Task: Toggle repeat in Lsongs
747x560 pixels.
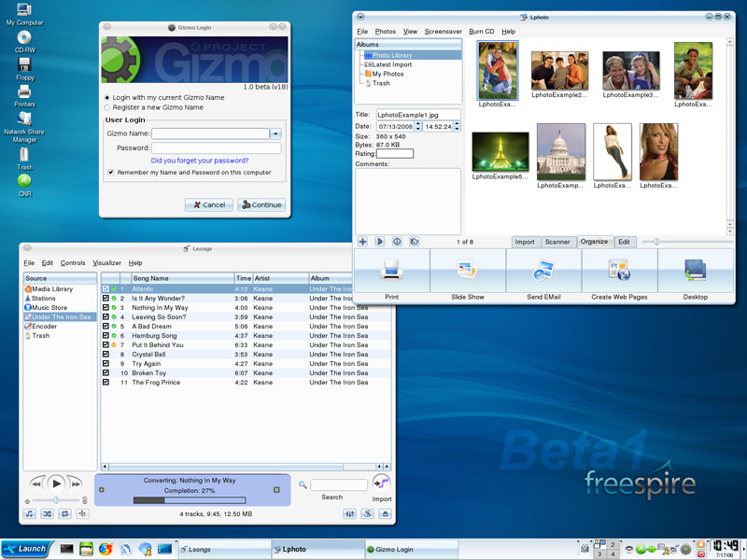Action: pos(64,514)
